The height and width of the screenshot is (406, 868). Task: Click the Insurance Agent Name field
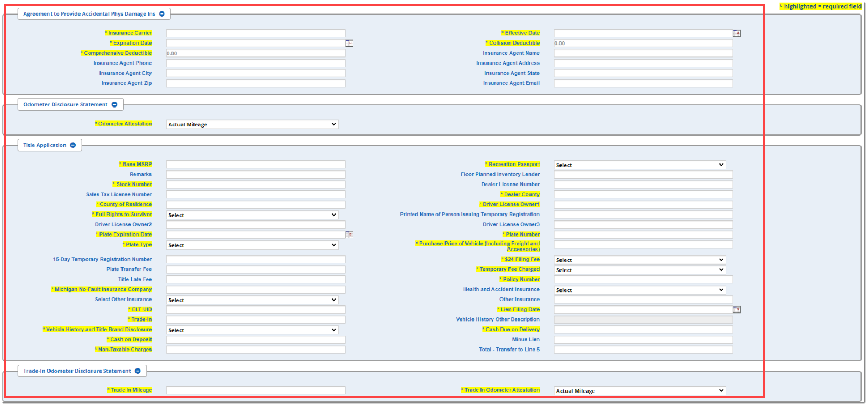(x=643, y=53)
